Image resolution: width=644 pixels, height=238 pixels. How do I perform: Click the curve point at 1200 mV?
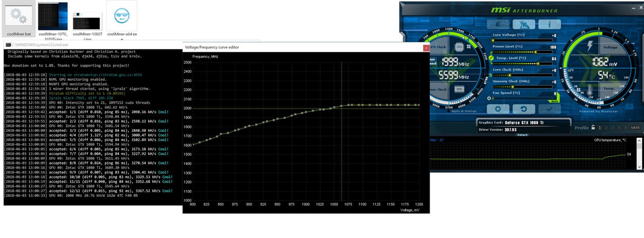(419, 105)
